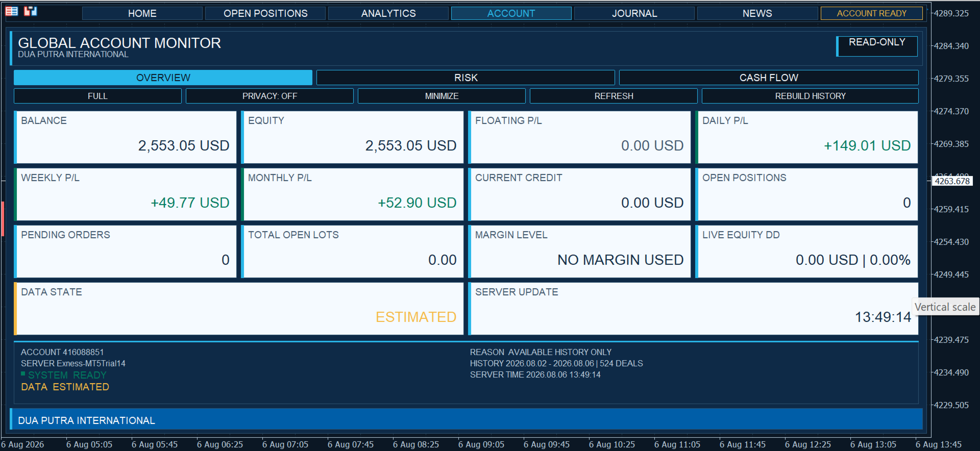Screen dimensions: 980x451
Task: Click the 6 Aug 13:45 time axis label
Action: tap(938, 444)
